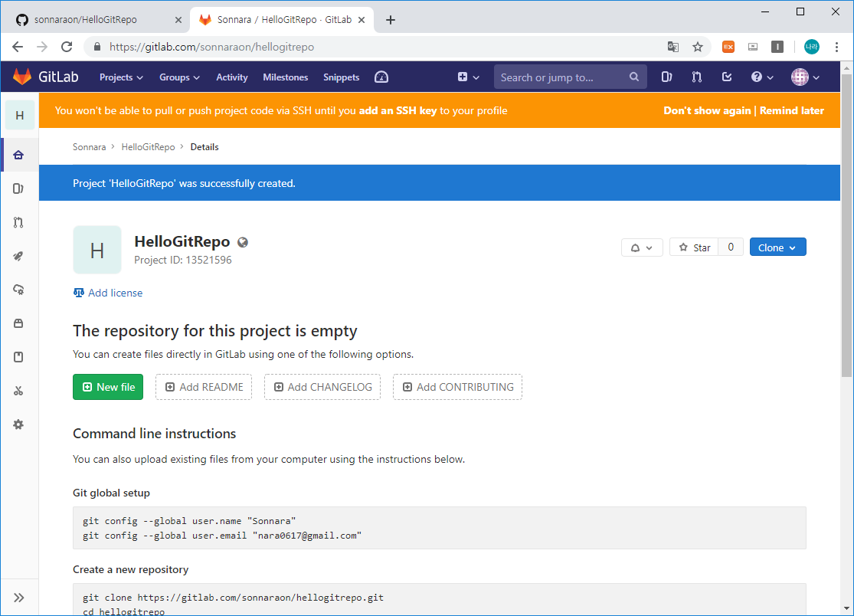The height and width of the screenshot is (616, 854).
Task: Open Groups dropdown menu
Action: [x=179, y=77]
